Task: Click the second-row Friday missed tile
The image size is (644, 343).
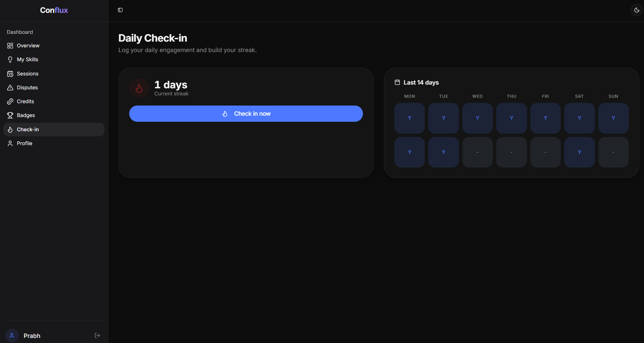Action: (546, 152)
